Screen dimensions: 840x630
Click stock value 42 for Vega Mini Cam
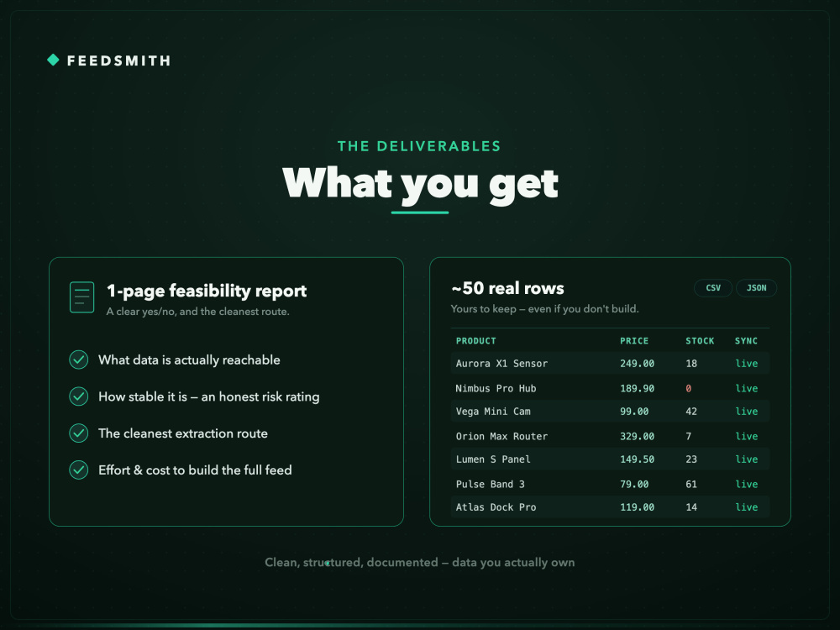[691, 412]
